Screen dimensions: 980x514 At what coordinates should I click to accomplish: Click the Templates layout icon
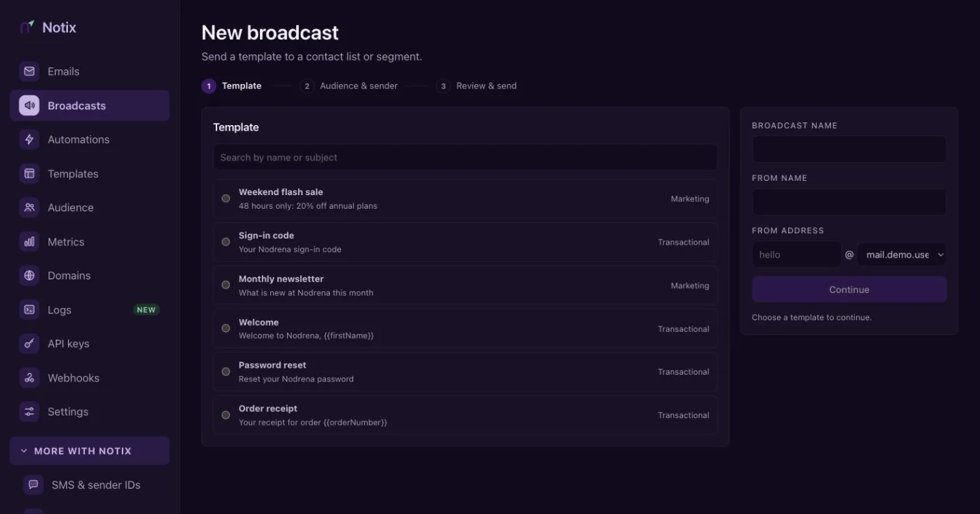(29, 173)
